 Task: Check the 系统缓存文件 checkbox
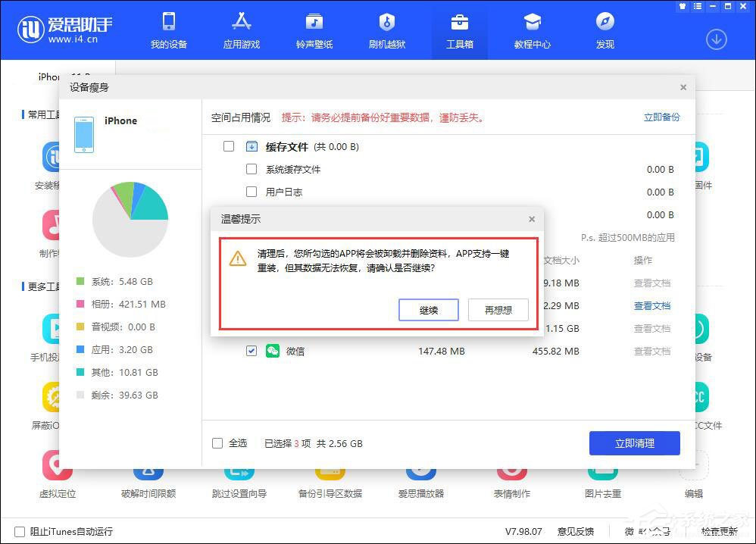(251, 169)
